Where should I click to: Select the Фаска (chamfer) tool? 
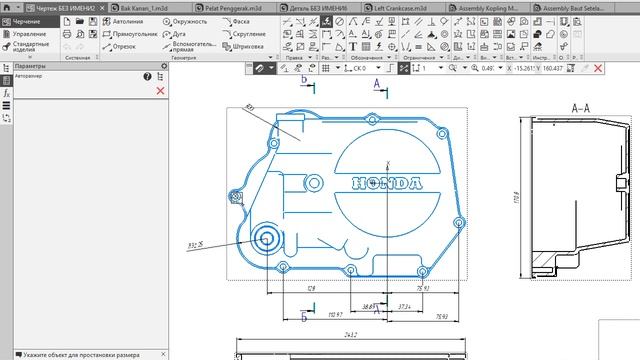coord(236,22)
